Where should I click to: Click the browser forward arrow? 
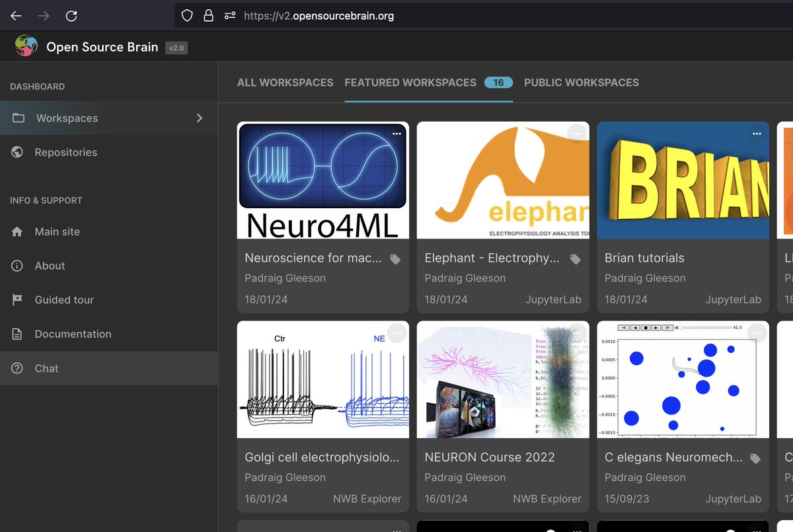click(44, 16)
